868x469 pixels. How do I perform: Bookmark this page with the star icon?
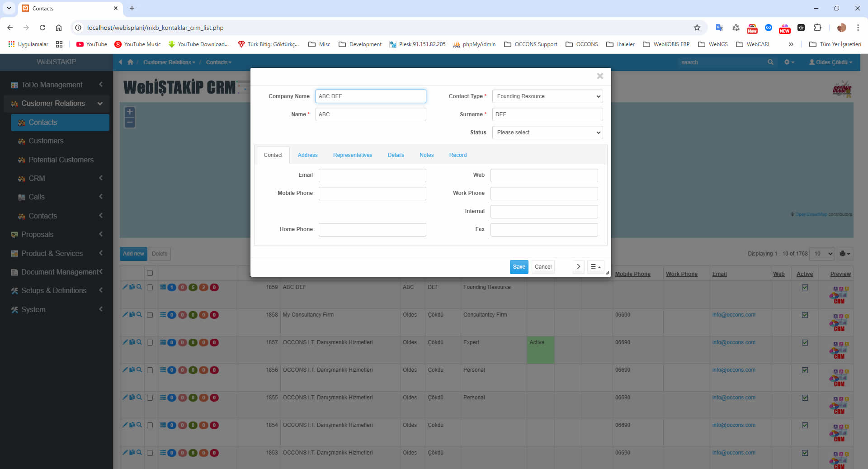click(x=697, y=28)
